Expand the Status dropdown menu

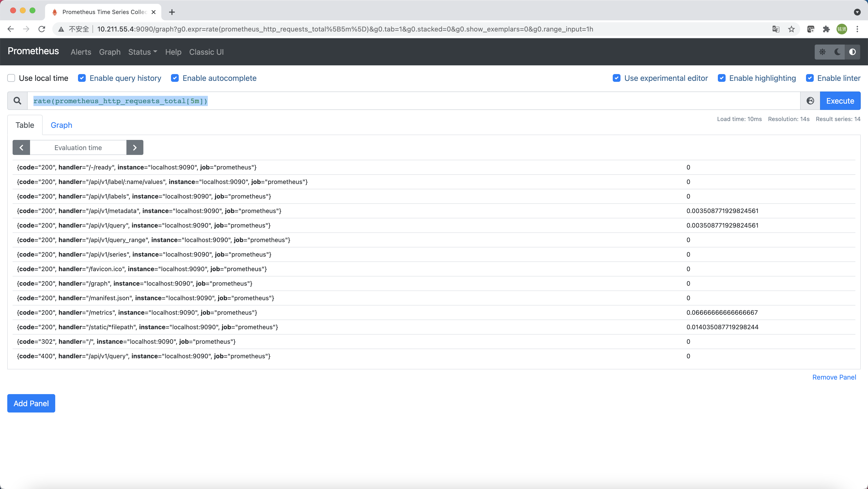143,52
